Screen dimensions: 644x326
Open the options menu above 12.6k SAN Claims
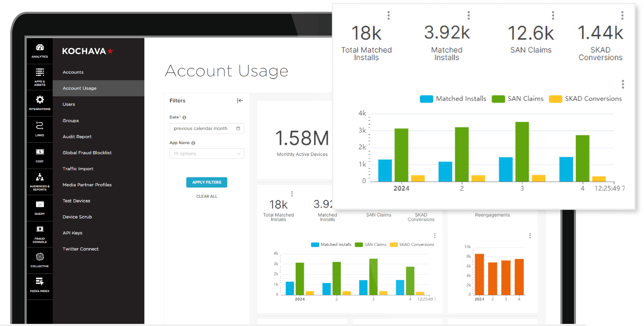click(553, 15)
